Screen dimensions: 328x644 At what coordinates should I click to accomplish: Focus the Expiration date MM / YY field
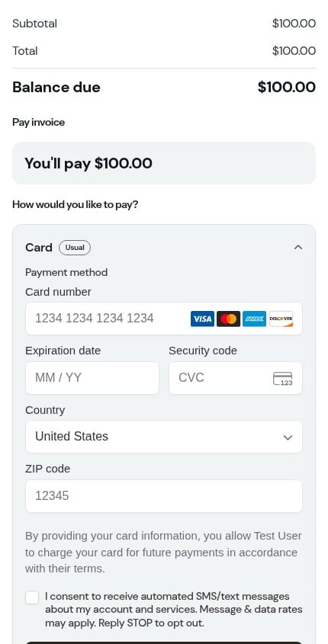[x=92, y=378]
